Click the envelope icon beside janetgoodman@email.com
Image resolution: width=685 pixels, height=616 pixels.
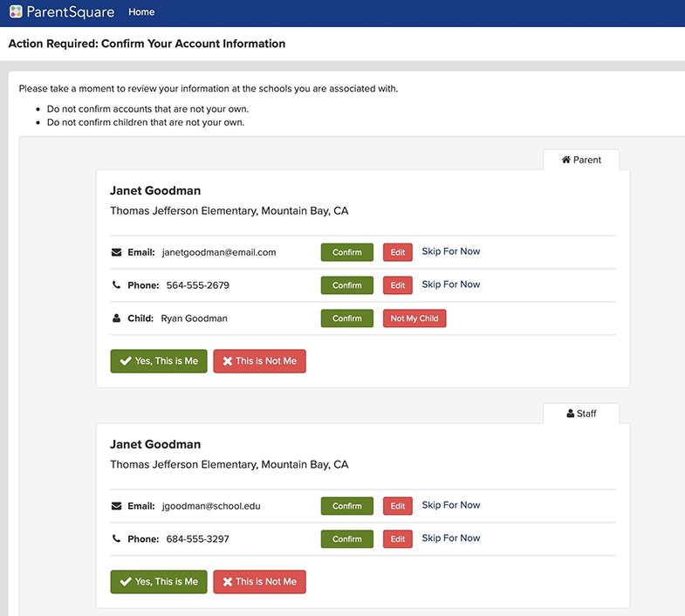tap(117, 252)
